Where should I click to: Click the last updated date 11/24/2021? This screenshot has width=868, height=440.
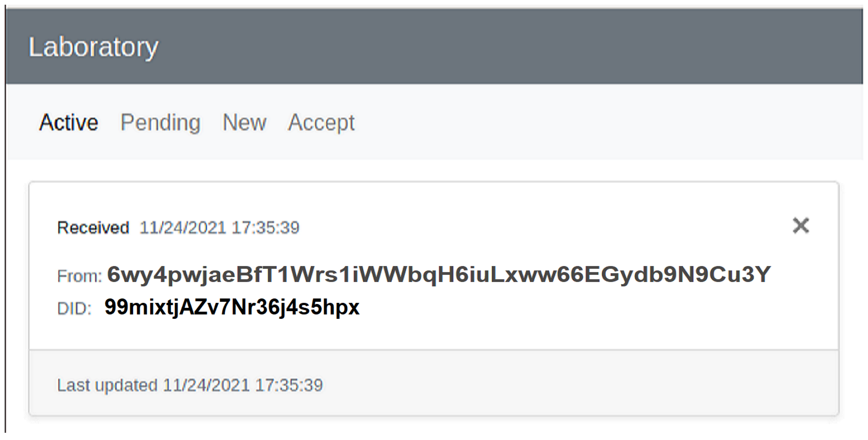click(206, 385)
